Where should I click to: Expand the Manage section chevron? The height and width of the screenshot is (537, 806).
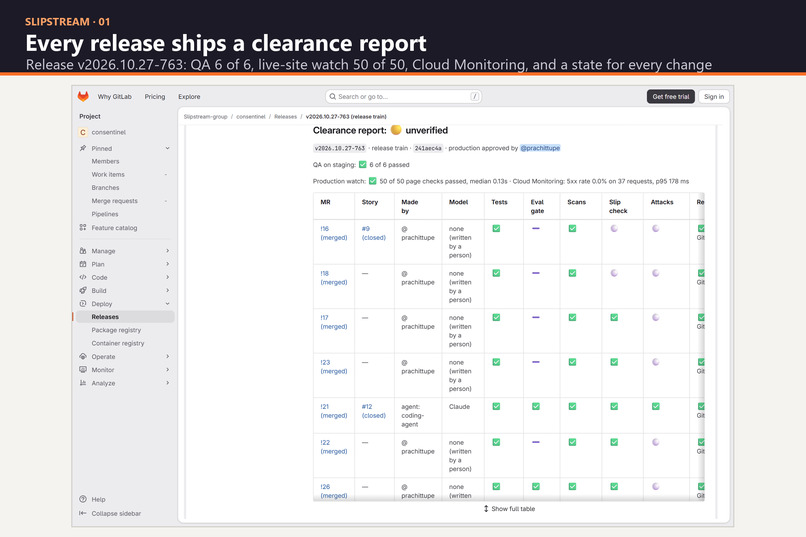click(x=168, y=251)
